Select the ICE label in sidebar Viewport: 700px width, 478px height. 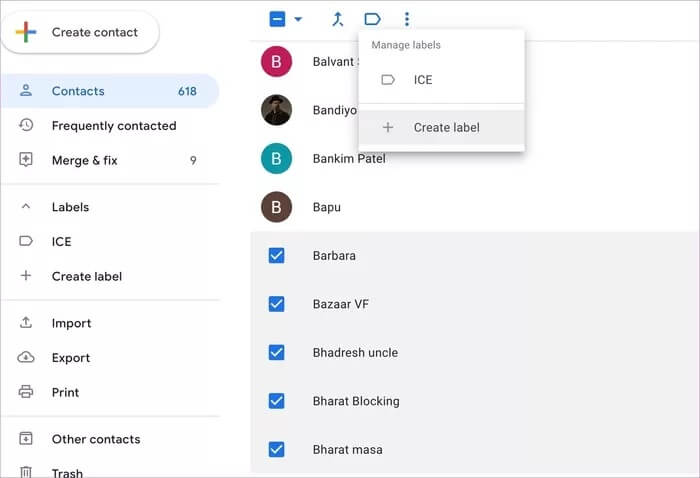pos(110,241)
